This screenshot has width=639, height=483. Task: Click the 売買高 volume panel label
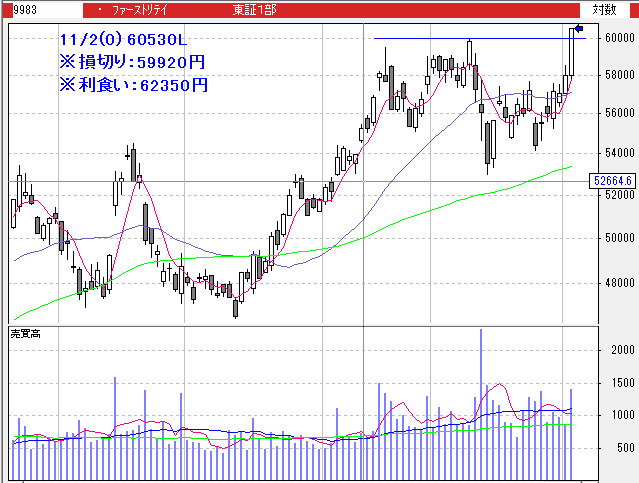pyautogui.click(x=25, y=332)
